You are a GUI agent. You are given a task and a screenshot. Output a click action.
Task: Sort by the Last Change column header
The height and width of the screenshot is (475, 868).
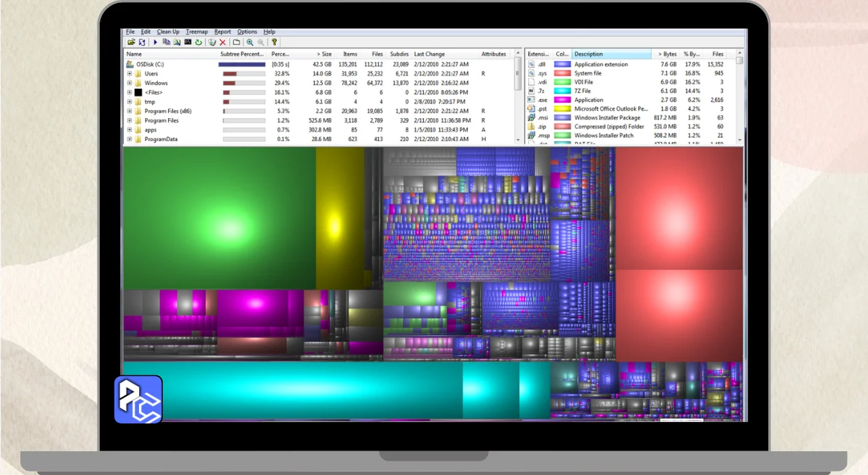[x=445, y=54]
